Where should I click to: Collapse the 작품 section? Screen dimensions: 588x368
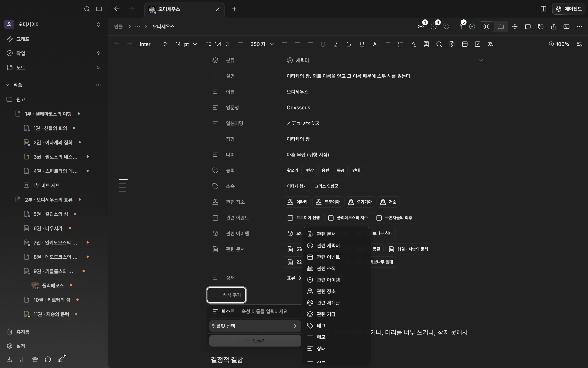pos(8,85)
